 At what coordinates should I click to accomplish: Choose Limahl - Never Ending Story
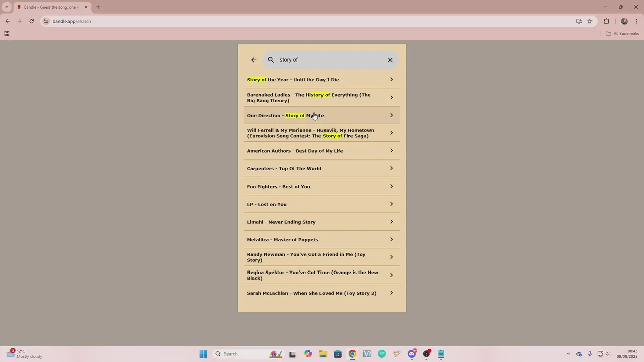(x=322, y=222)
